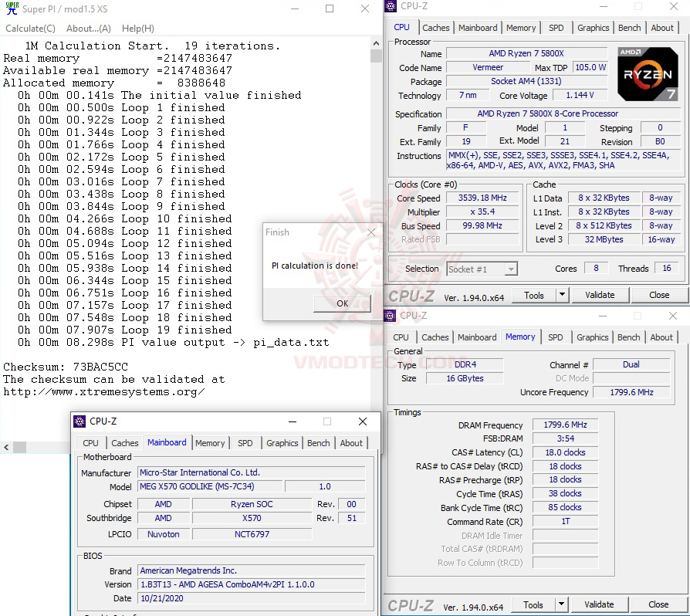Open Graphics tab in top CPU-Z window
Screen dimensions: 690x616
(593, 28)
